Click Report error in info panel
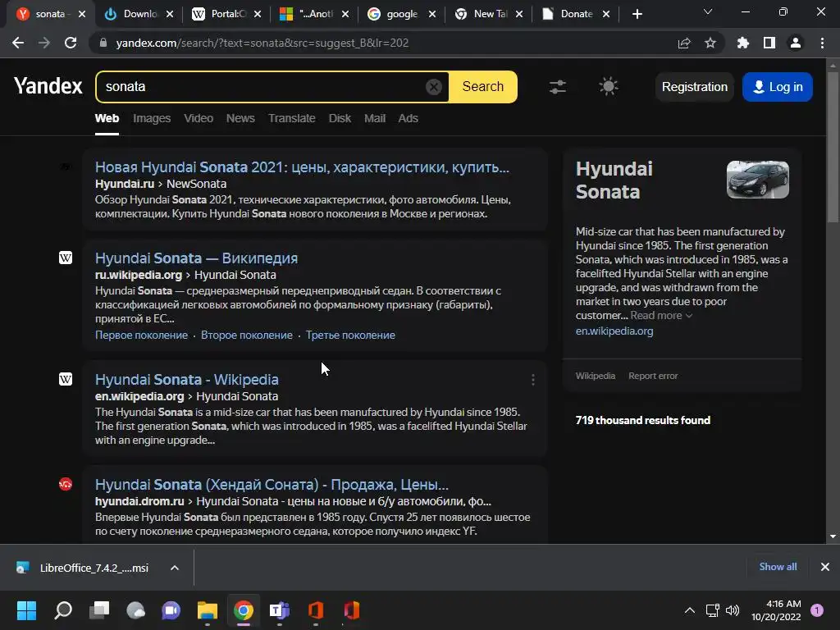840x630 pixels. [x=653, y=376]
